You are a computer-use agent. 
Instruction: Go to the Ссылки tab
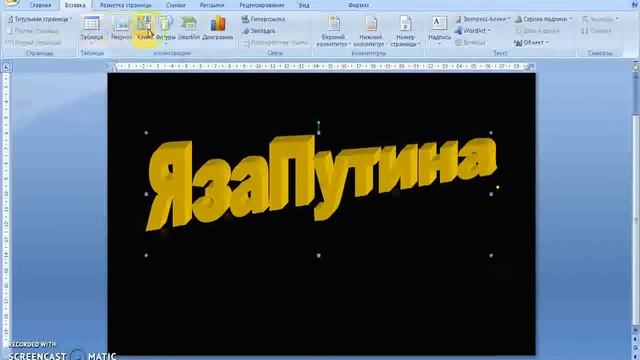176,5
